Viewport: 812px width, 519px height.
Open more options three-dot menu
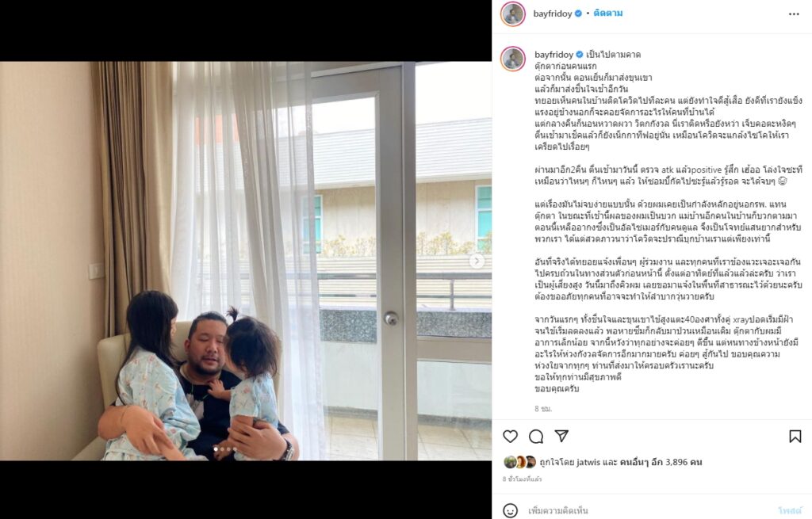pos(794,14)
